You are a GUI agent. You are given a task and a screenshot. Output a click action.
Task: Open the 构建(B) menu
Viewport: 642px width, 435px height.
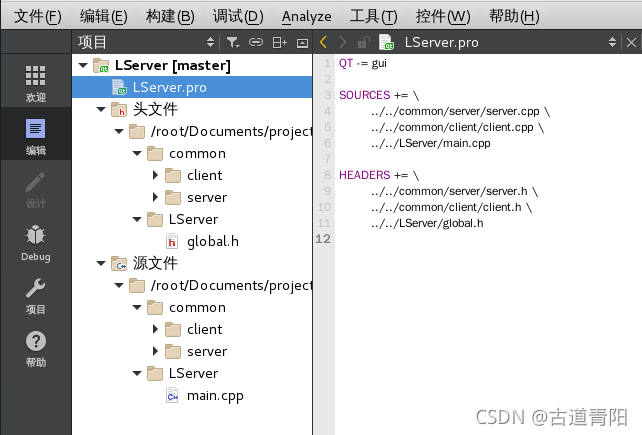tap(170, 16)
